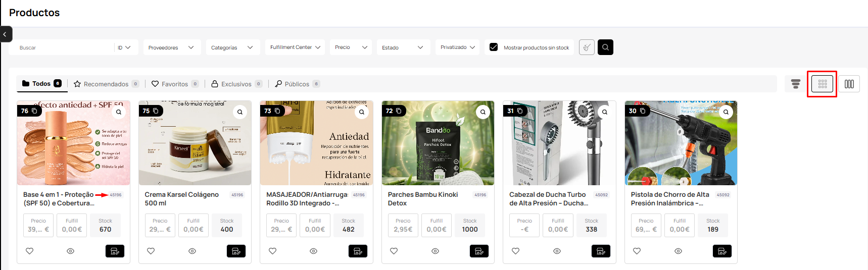This screenshot has height=270, width=868.
Task: Toggle Mostrar productos sin stock checkbox
Action: (x=494, y=47)
